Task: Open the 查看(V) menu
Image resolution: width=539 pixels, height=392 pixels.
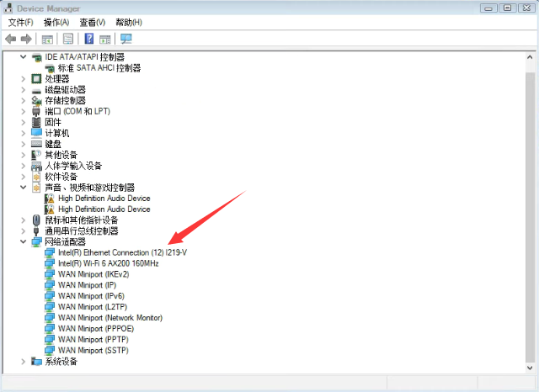Action: [93, 22]
